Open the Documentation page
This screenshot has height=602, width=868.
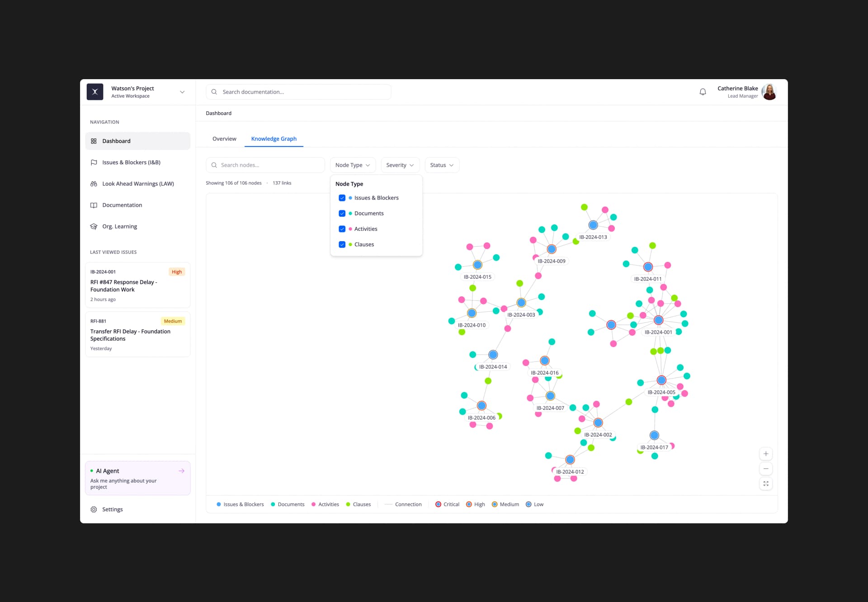(137, 205)
